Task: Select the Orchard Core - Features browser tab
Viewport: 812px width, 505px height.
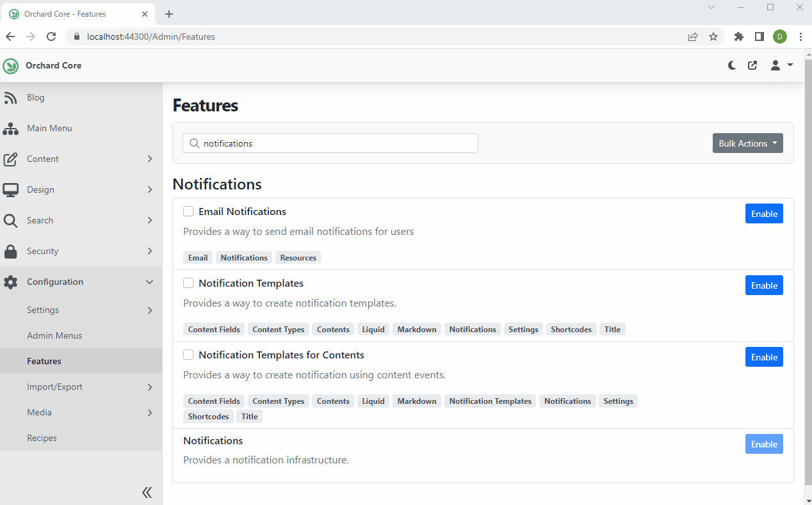Action: point(79,13)
